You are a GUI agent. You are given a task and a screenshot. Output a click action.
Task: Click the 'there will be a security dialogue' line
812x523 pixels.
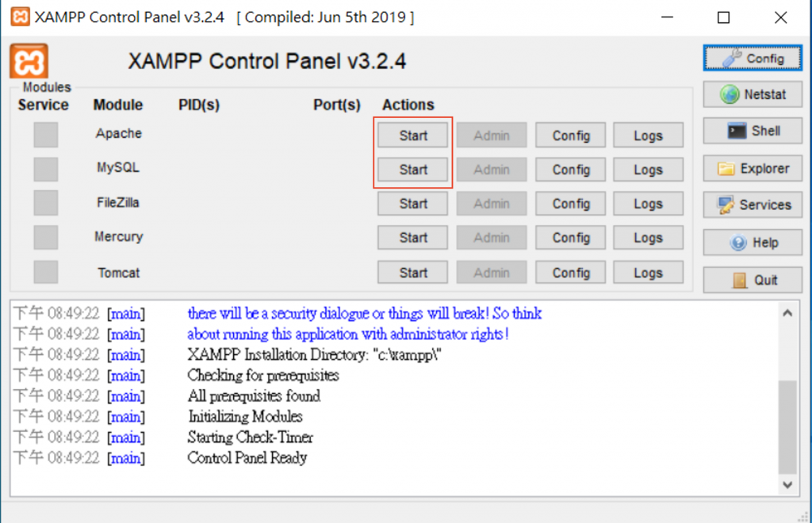[365, 313]
